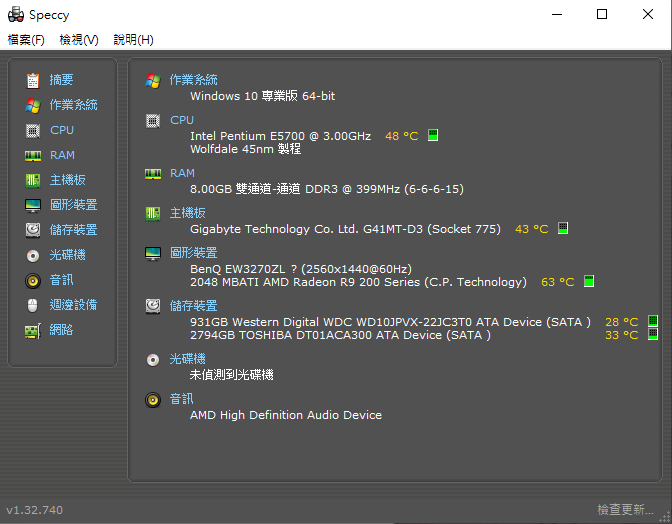Click text Wolfdale 45nm 製程

tap(246, 149)
